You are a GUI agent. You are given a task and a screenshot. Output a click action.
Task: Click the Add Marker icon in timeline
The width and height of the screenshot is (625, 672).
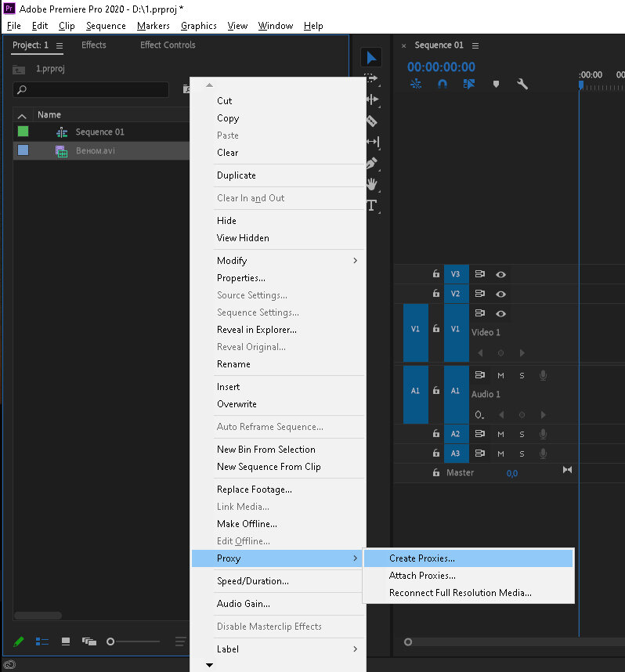(496, 84)
